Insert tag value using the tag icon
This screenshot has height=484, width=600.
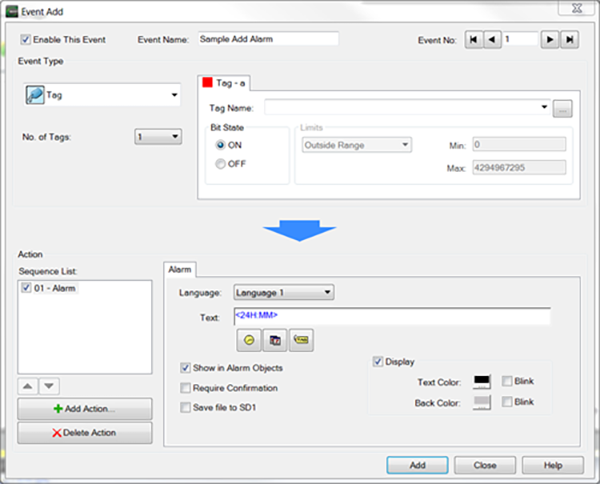tap(301, 340)
